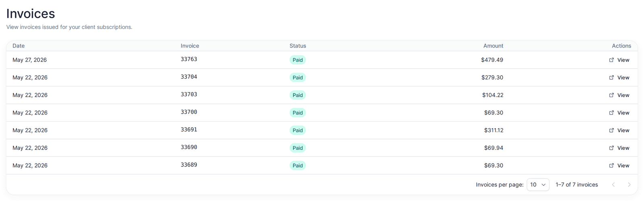The image size is (644, 201).
Task: Click the Invoices per page label
Action: coord(500,184)
